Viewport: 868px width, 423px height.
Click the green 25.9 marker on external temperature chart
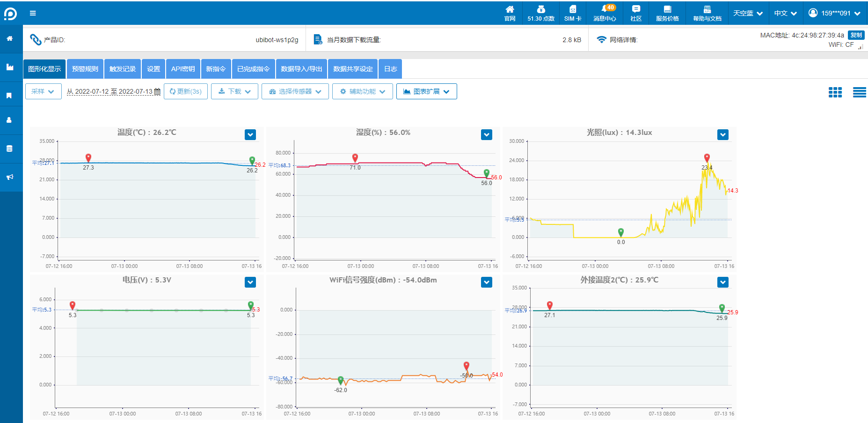point(722,308)
